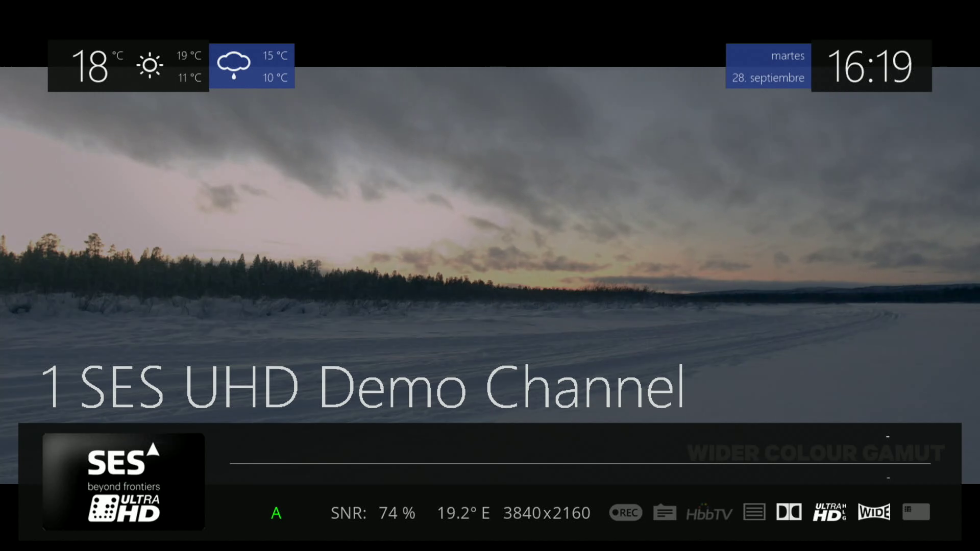Click the SNR 74 % signal readout

coord(373,513)
